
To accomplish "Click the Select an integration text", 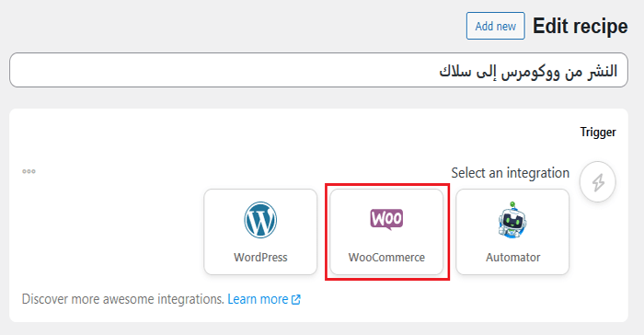I will (x=510, y=173).
